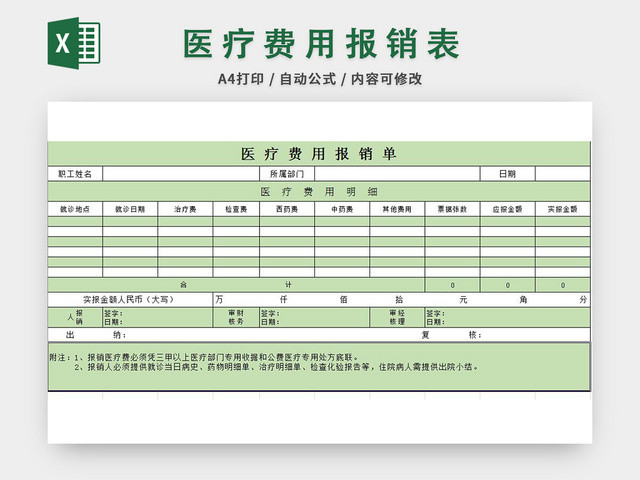This screenshot has height=480, width=640.
Task: Click the A4打印 subtitle text
Action: point(241,79)
